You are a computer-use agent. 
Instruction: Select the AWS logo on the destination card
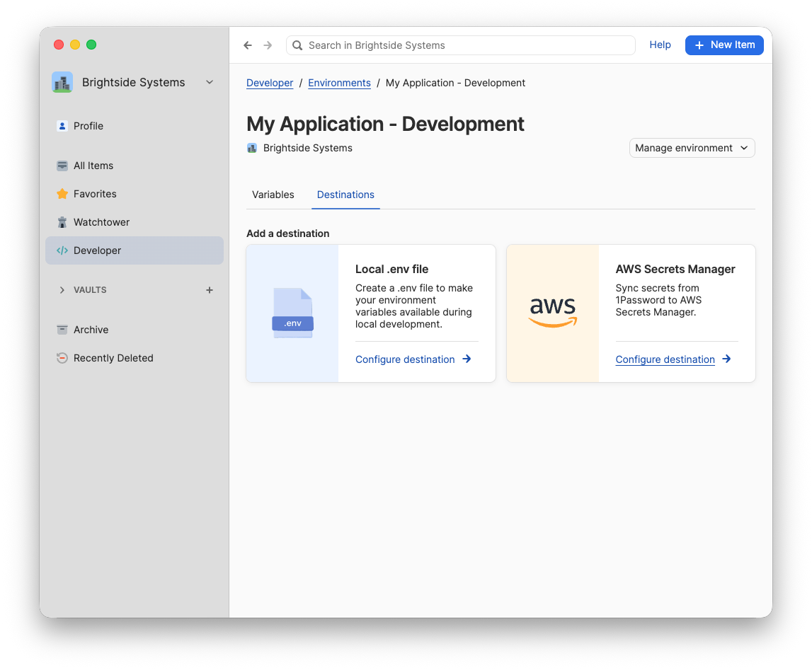[553, 313]
